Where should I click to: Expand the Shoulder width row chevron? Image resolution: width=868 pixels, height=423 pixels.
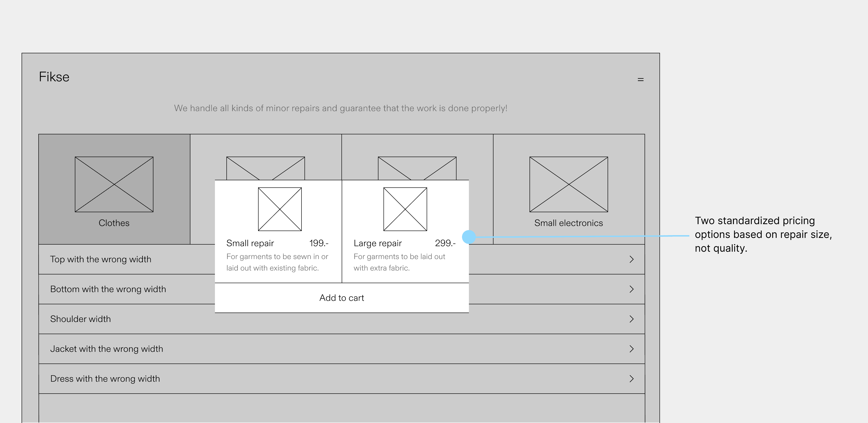631,319
